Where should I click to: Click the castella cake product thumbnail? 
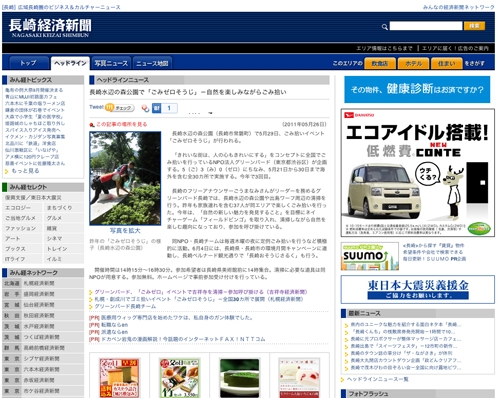pos(119,378)
